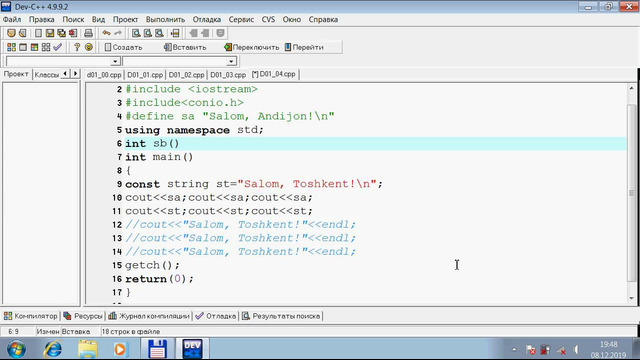The width and height of the screenshot is (640, 360).
Task: Click the editor vertical scrollbar up arrow
Action: (x=631, y=88)
